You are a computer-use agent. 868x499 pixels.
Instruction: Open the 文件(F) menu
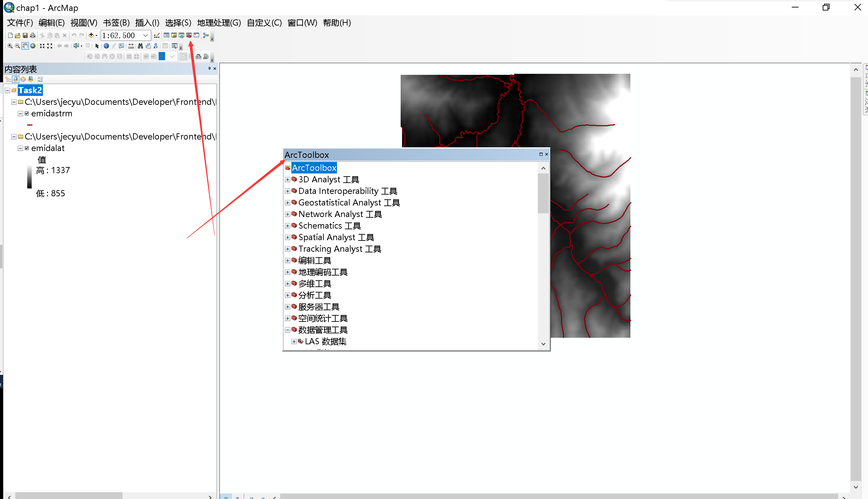20,23
